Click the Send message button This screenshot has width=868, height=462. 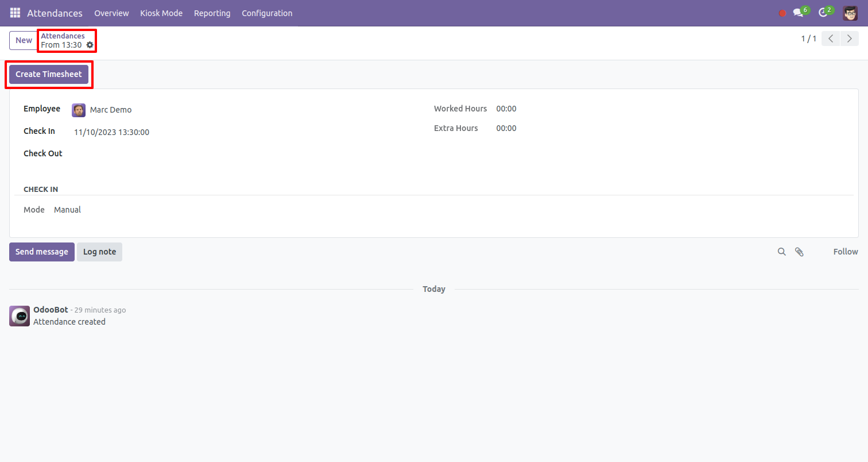(x=42, y=252)
